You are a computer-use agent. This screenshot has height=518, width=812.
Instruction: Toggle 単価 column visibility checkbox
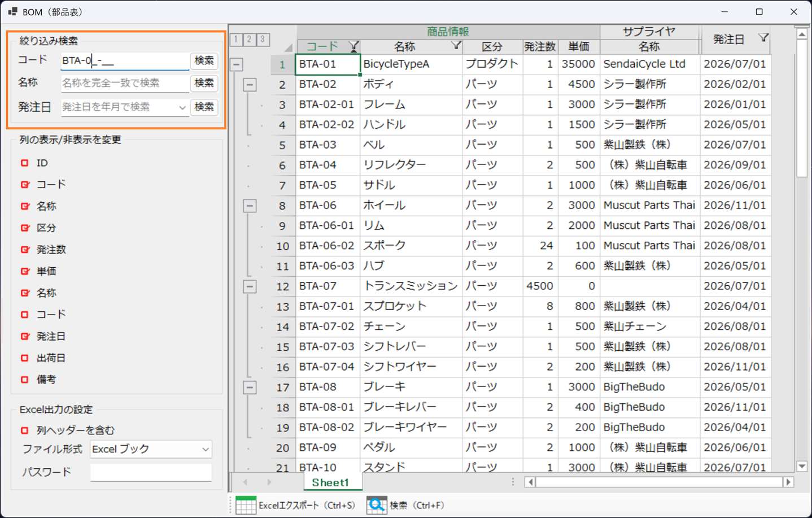click(25, 271)
